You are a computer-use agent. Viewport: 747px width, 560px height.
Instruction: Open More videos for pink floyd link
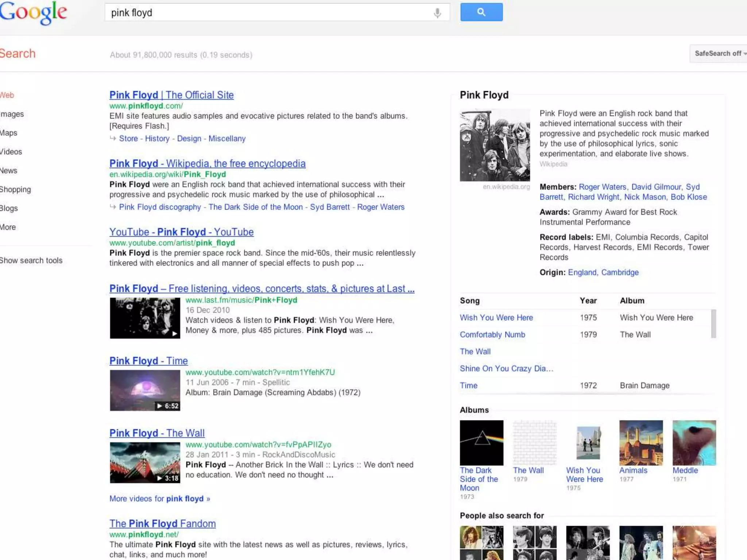pyautogui.click(x=160, y=498)
